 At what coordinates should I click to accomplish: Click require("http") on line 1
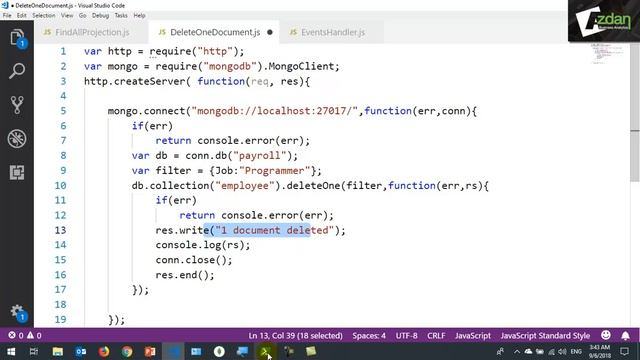194,51
